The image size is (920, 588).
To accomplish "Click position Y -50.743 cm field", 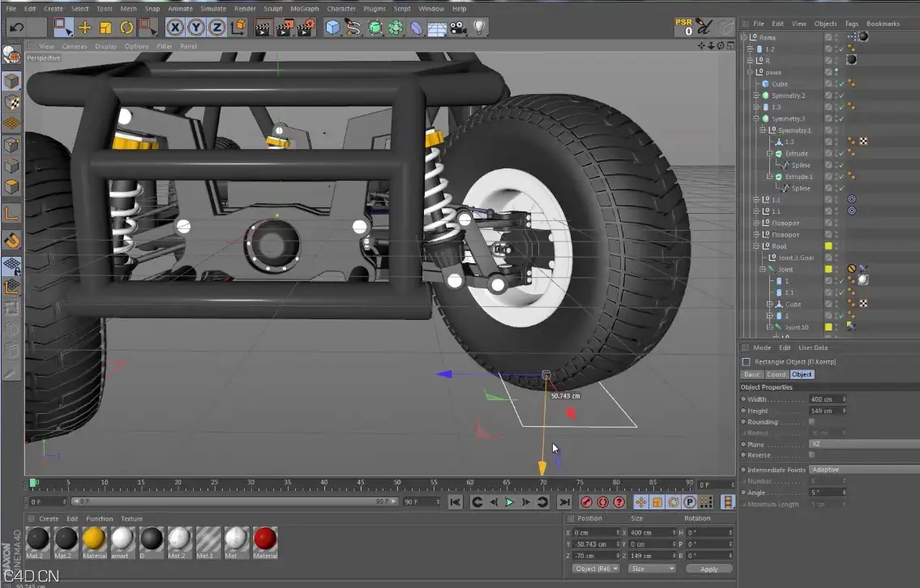I will (596, 544).
